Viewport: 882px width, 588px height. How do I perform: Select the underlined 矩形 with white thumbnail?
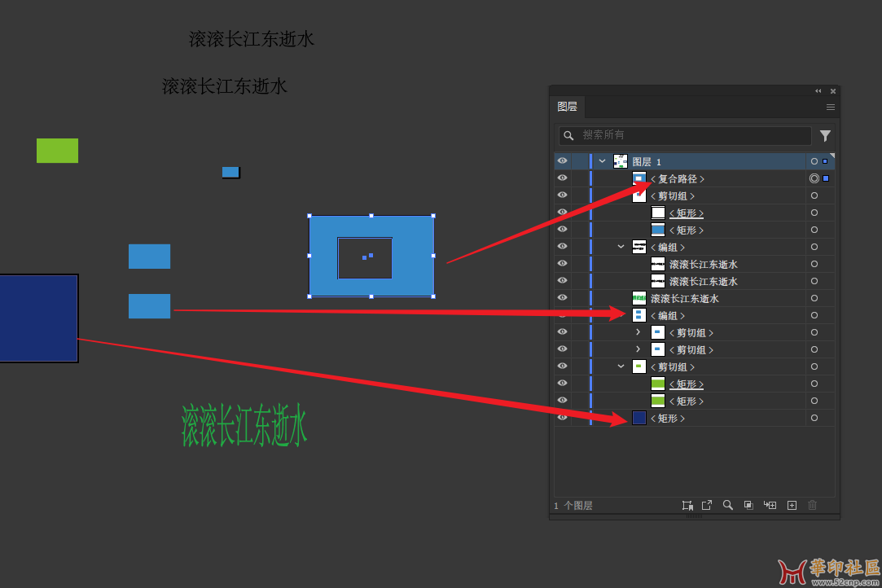(687, 213)
